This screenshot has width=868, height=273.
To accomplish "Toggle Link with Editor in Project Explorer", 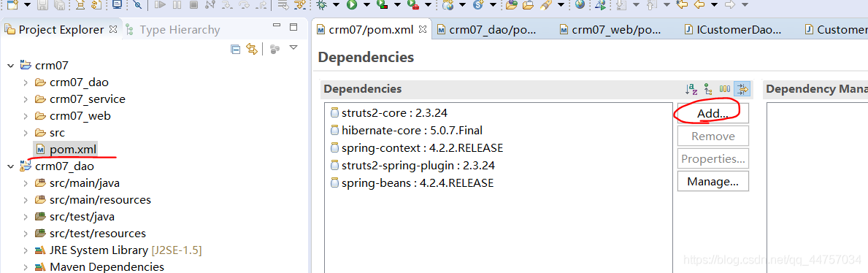I will (252, 50).
